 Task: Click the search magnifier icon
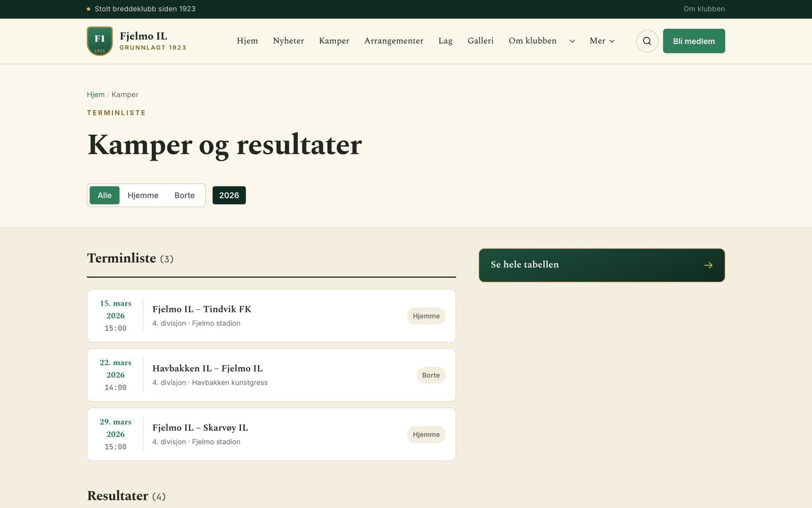click(x=647, y=41)
